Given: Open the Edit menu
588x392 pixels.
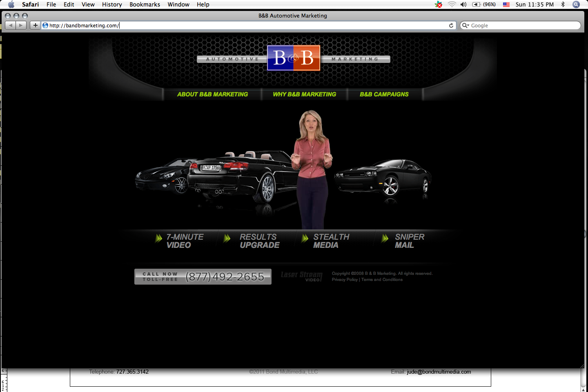Looking at the screenshot, I should click(x=69, y=4).
